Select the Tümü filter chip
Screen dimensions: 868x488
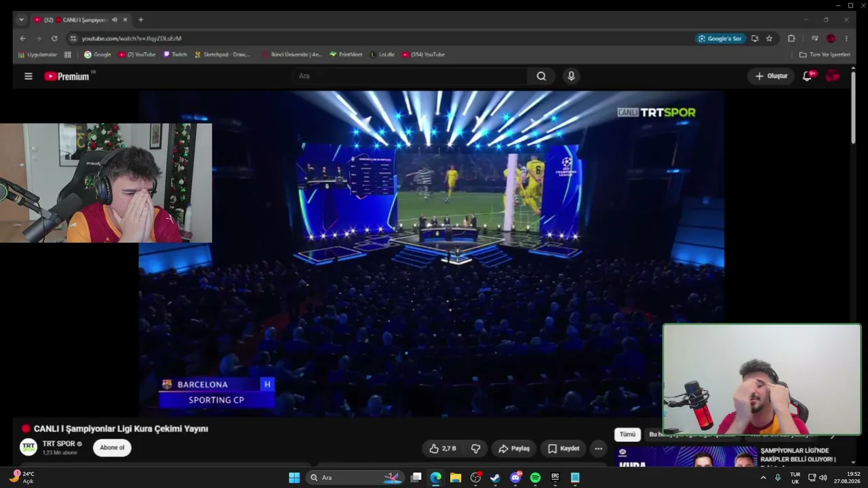click(627, 434)
